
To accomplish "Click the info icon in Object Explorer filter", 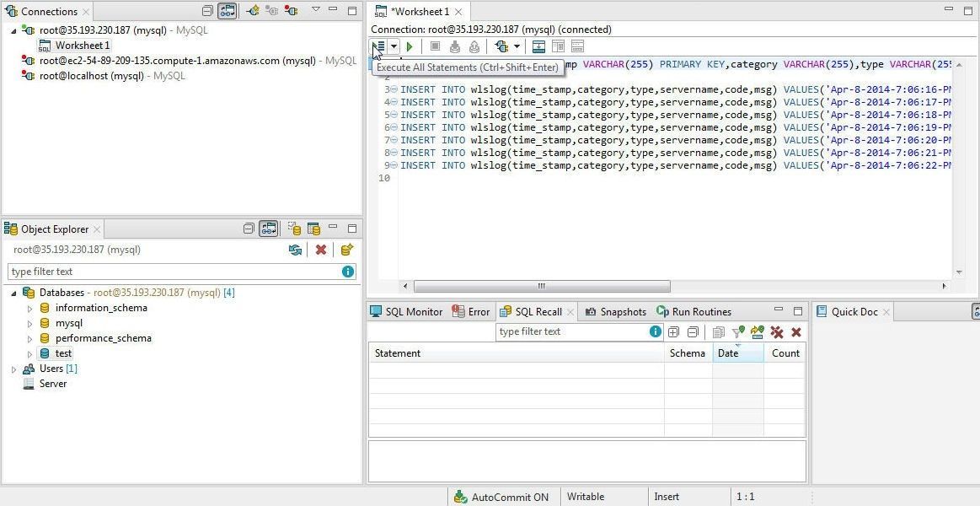I will tap(348, 272).
